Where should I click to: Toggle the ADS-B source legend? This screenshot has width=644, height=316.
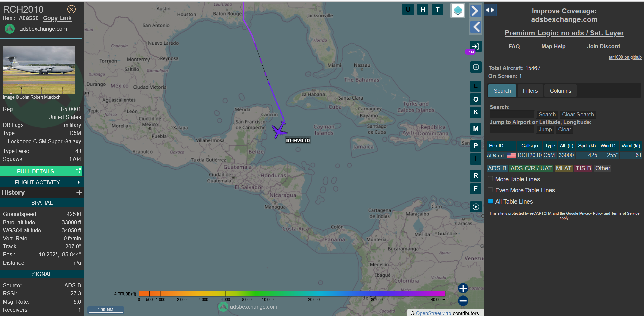coord(497,168)
